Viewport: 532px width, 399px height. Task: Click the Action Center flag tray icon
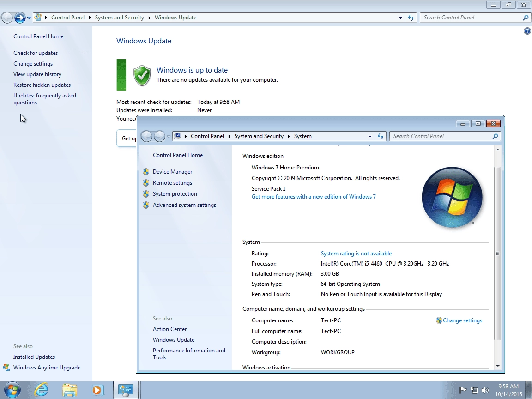coord(463,390)
